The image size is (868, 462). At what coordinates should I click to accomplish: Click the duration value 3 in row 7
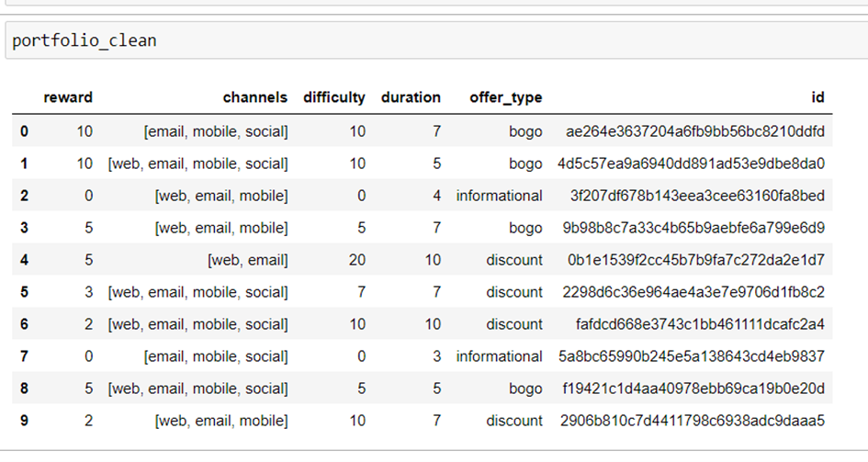[436, 356]
